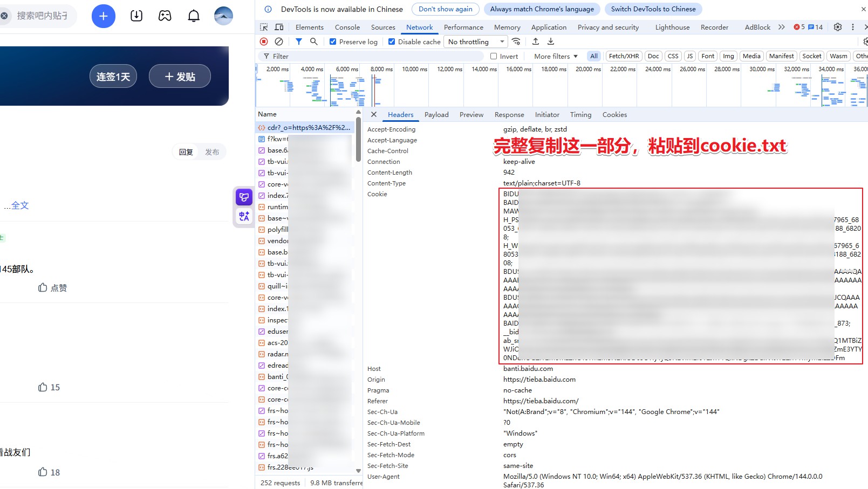This screenshot has width=868, height=489.
Task: Select the Img filter
Action: [x=728, y=56]
